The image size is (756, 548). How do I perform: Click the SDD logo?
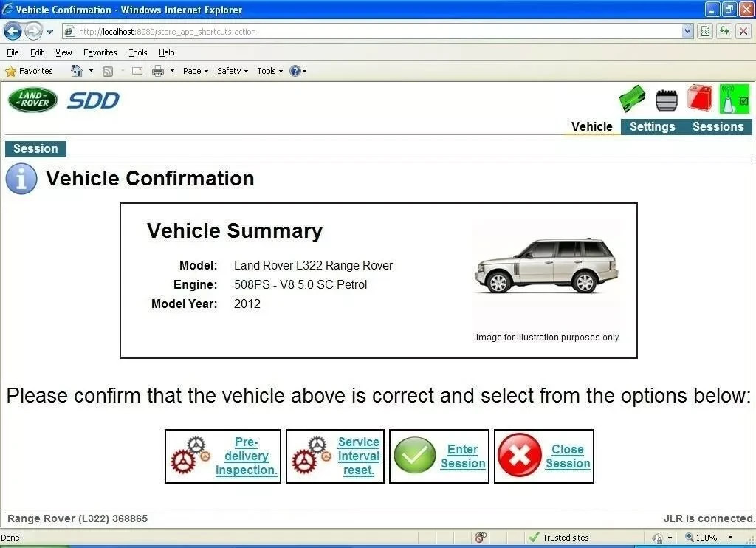[93, 101]
